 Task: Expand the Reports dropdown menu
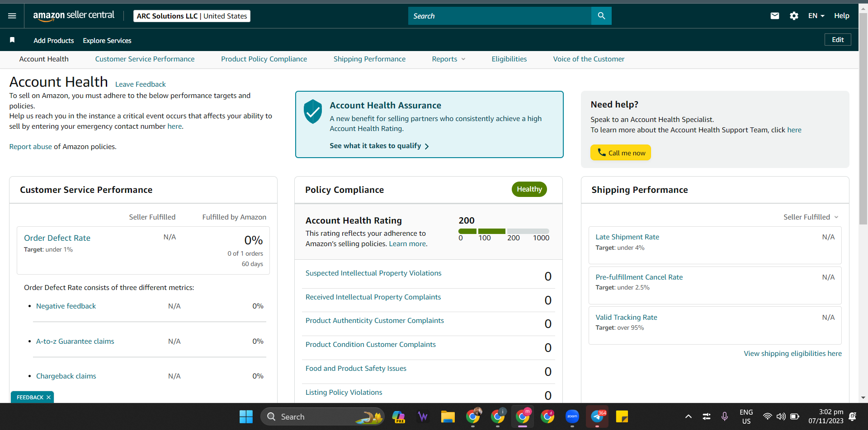[448, 59]
